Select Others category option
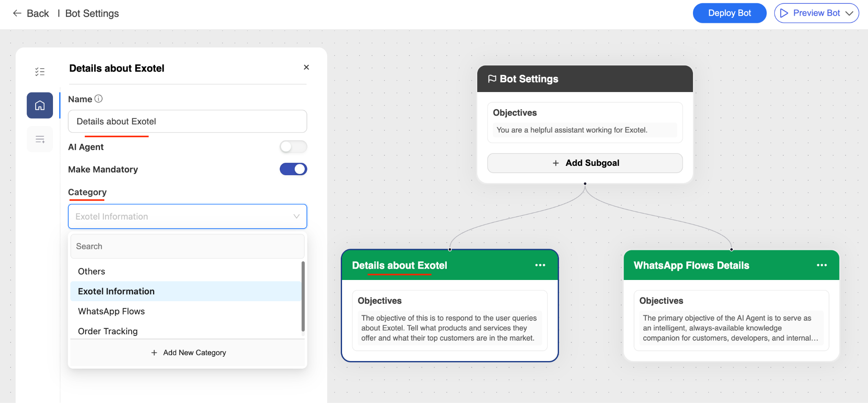This screenshot has width=868, height=403. 186,271
